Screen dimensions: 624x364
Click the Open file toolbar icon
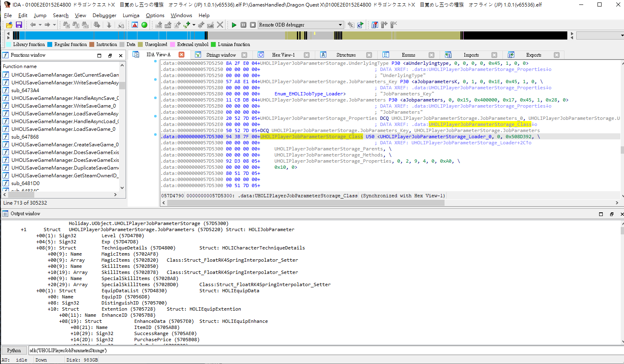(9, 25)
